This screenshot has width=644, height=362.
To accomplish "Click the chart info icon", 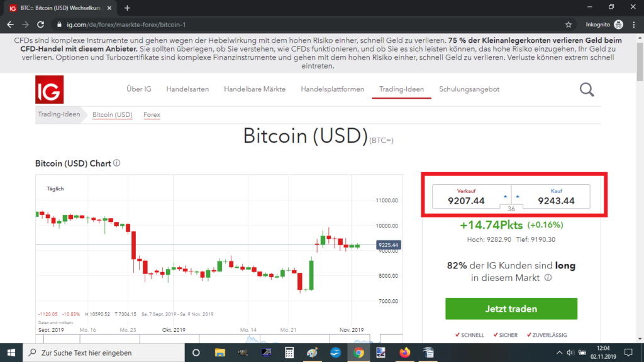I will point(116,163).
